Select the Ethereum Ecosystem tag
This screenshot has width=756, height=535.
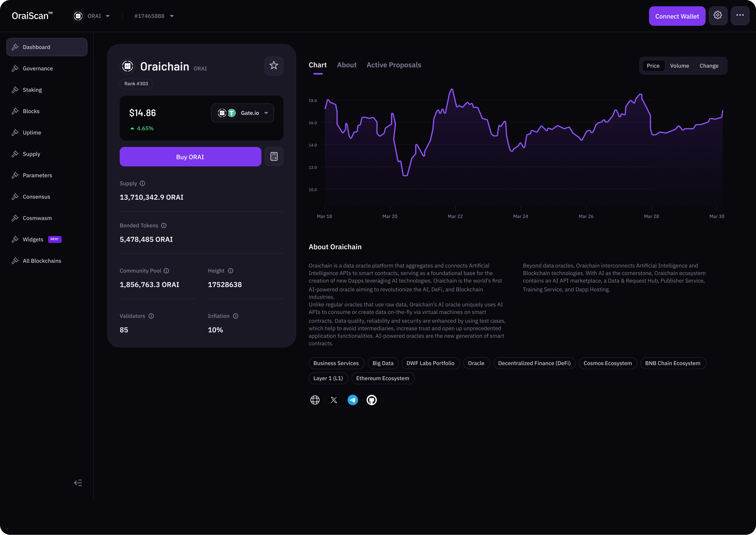(383, 378)
